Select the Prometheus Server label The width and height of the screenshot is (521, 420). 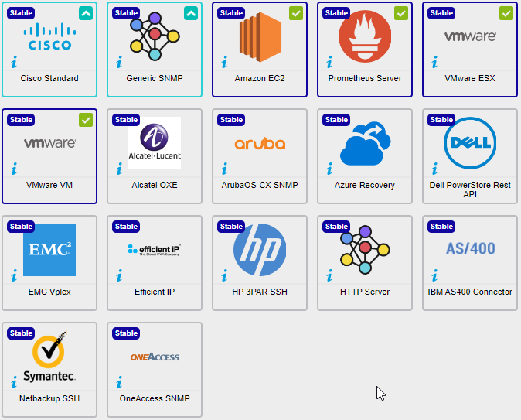click(x=365, y=78)
